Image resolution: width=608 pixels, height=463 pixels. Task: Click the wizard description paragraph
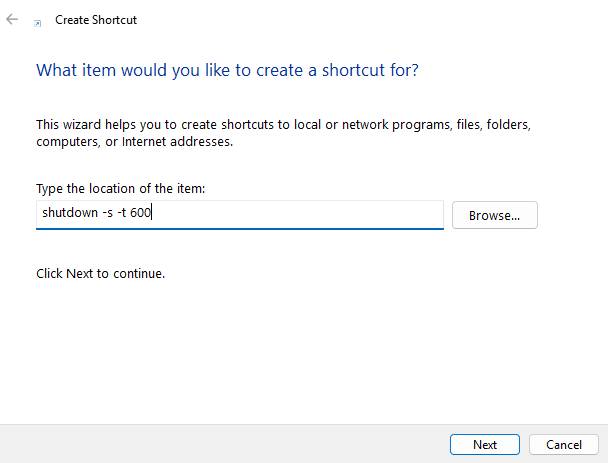283,133
